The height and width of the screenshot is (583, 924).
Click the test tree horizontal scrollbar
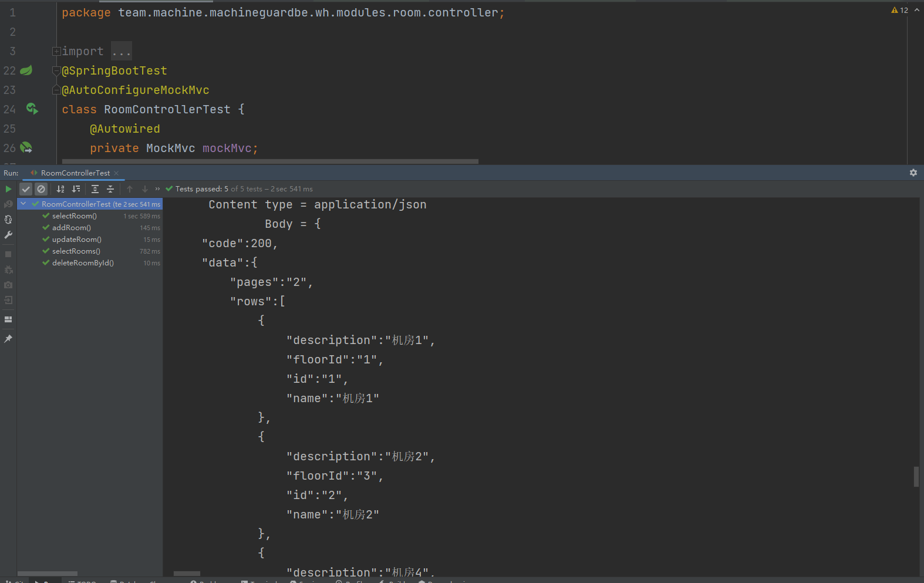[x=48, y=574]
